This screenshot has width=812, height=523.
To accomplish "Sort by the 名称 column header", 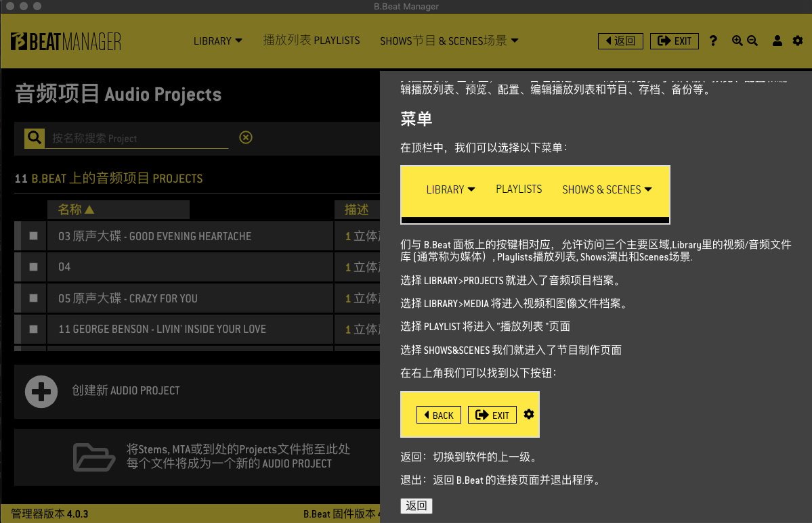I will [x=119, y=210].
